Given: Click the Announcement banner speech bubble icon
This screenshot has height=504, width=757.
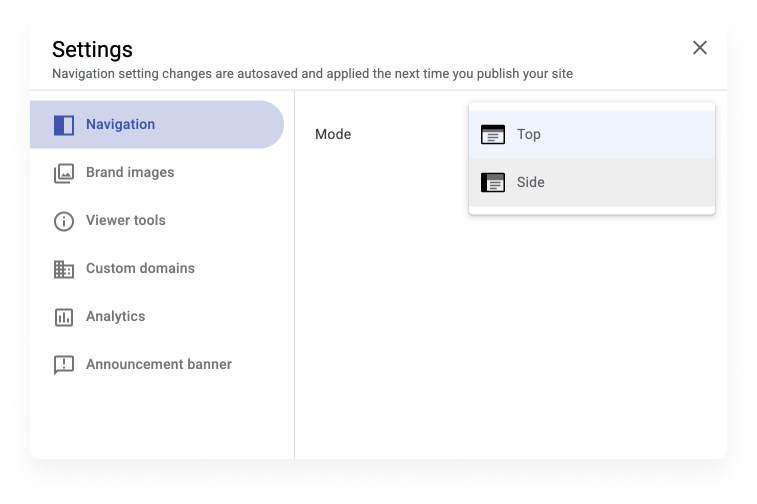Looking at the screenshot, I should pyautogui.click(x=64, y=365).
